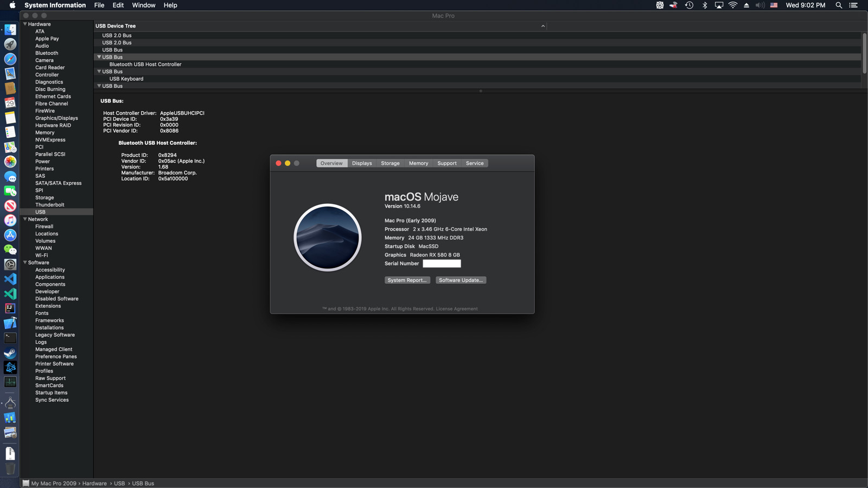This screenshot has height=488, width=868.
Task: Switch to the Displays tab
Action: click(362, 163)
